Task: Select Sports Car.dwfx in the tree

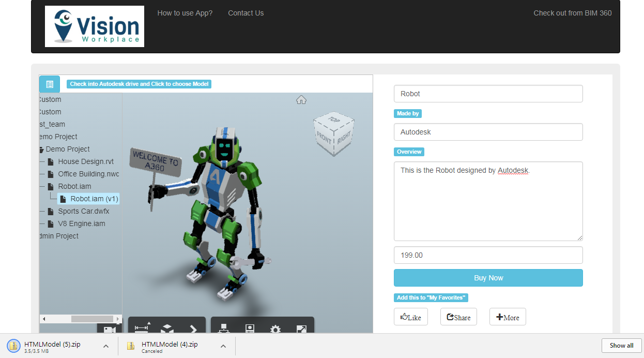Action: click(x=84, y=211)
